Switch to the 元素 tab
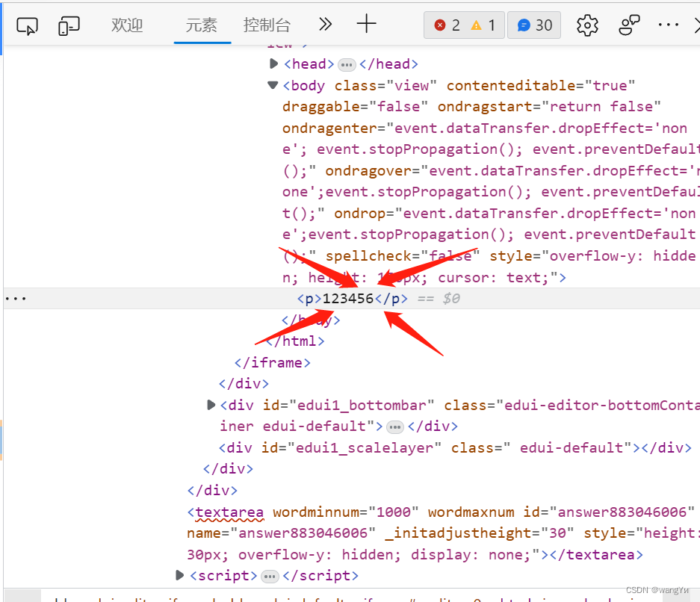Viewport: 700px width, 602px height. [202, 25]
